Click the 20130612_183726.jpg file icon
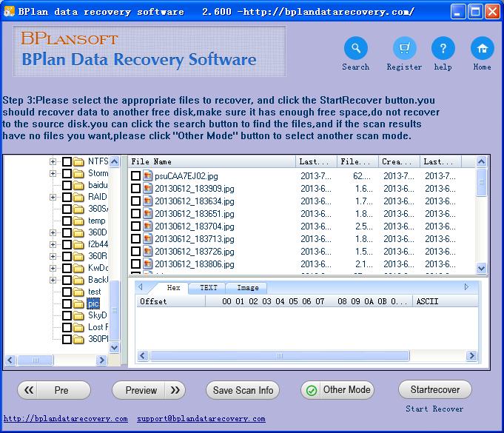504x433 pixels. pos(147,252)
